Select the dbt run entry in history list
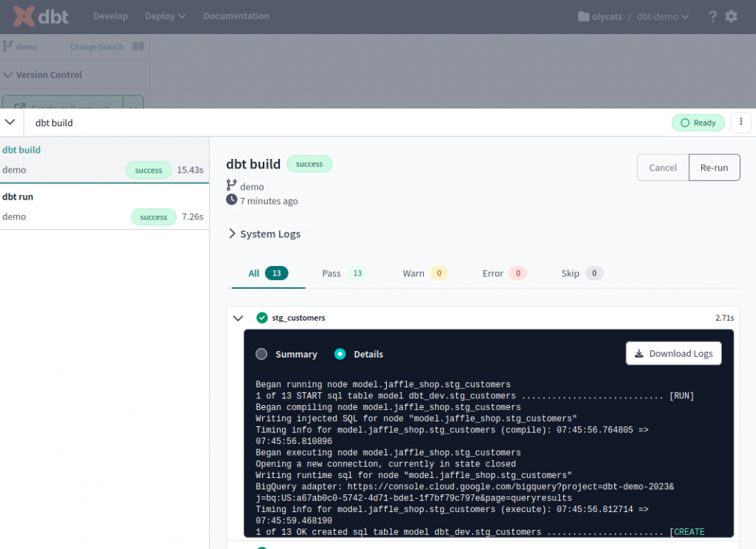 pyautogui.click(x=104, y=206)
